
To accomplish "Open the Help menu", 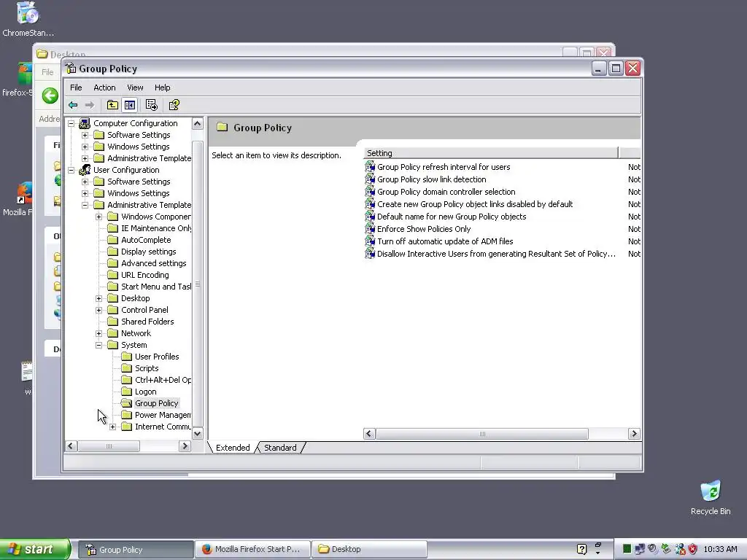I will [162, 87].
